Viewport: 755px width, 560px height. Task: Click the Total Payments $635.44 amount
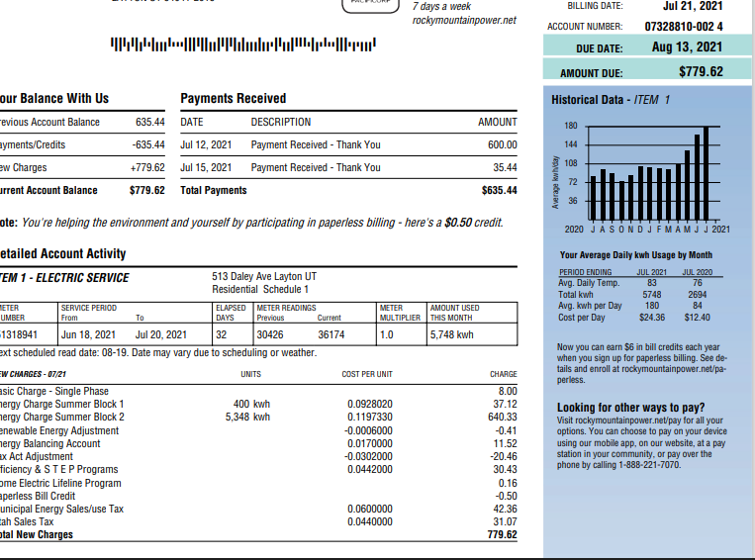pos(498,190)
